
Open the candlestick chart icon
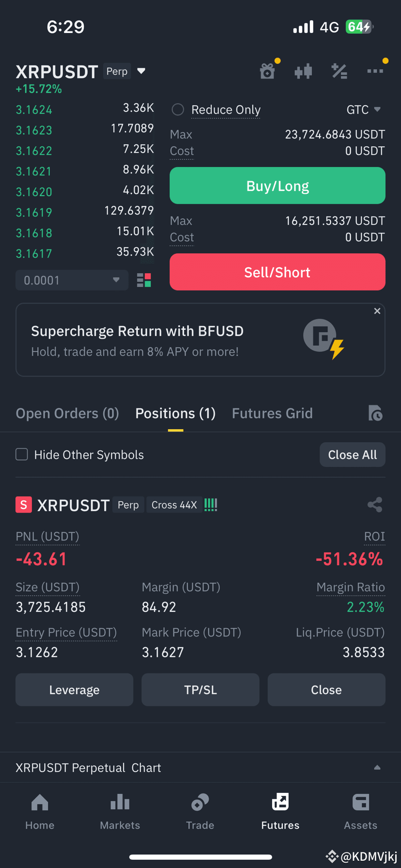coord(303,72)
